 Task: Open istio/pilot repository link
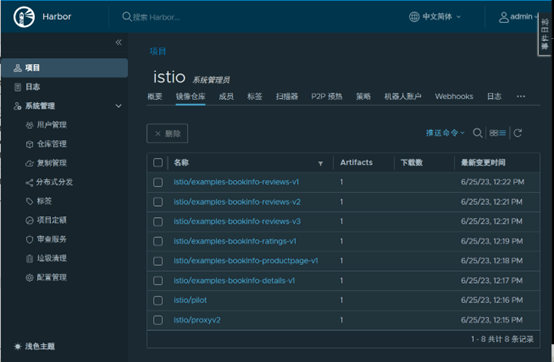point(190,300)
